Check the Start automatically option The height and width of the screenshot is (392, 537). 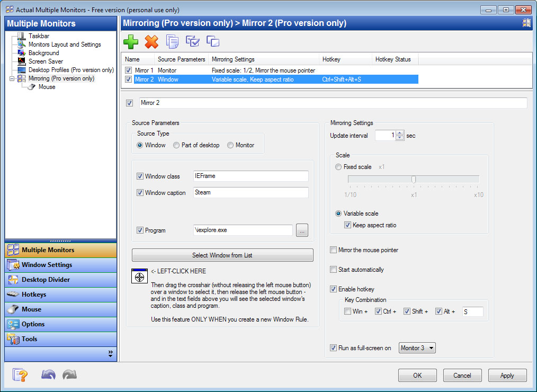(333, 270)
